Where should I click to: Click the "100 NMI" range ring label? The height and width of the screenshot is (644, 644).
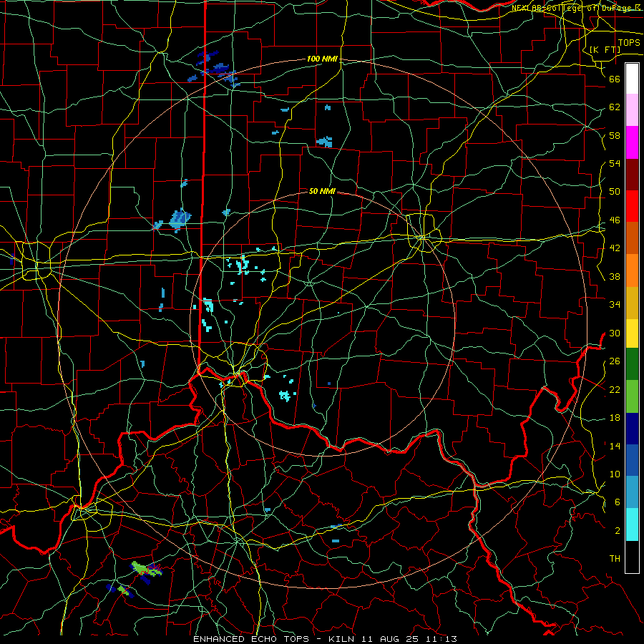click(x=322, y=59)
